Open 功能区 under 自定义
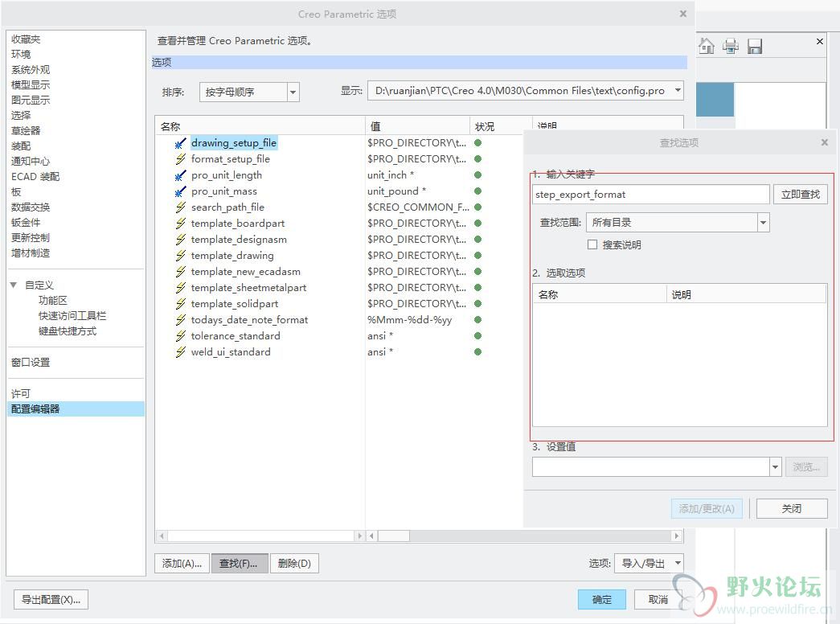840x624 pixels. click(x=52, y=301)
